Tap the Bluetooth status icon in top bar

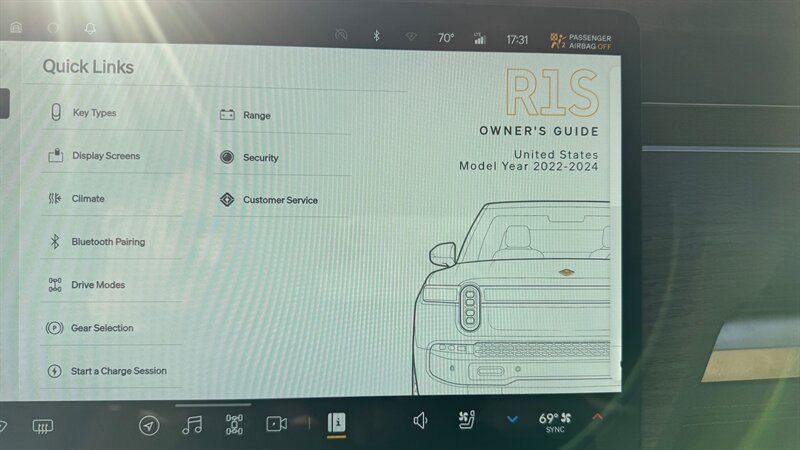click(x=377, y=37)
